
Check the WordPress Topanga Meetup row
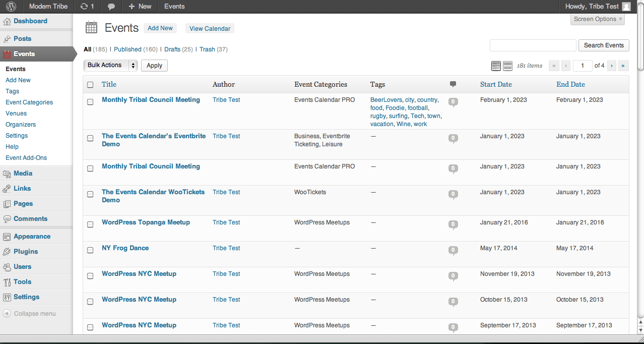(x=90, y=224)
